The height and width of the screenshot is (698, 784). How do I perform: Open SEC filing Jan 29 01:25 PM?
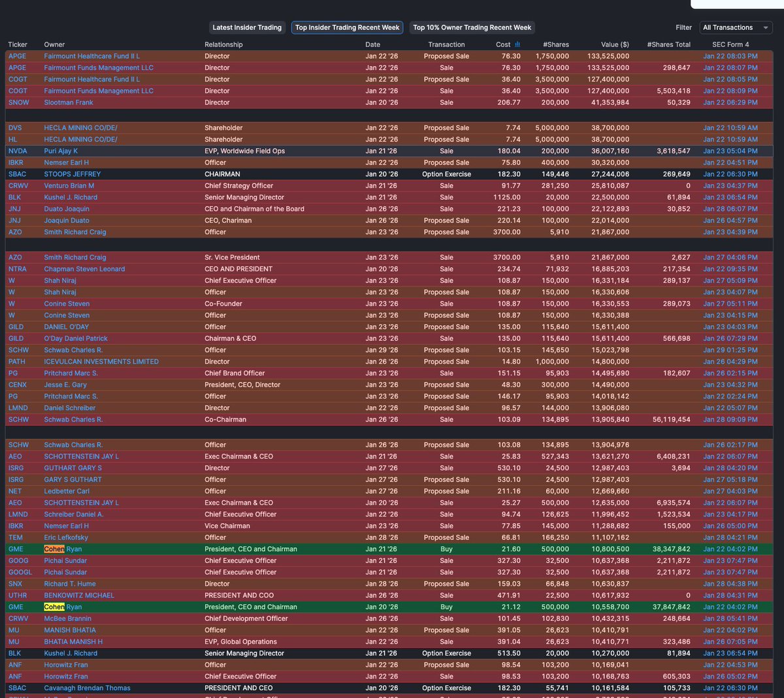pyautogui.click(x=730, y=351)
